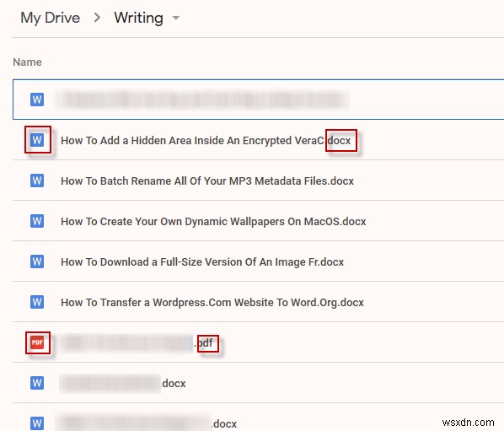Click the red PDF file icon

(x=37, y=342)
